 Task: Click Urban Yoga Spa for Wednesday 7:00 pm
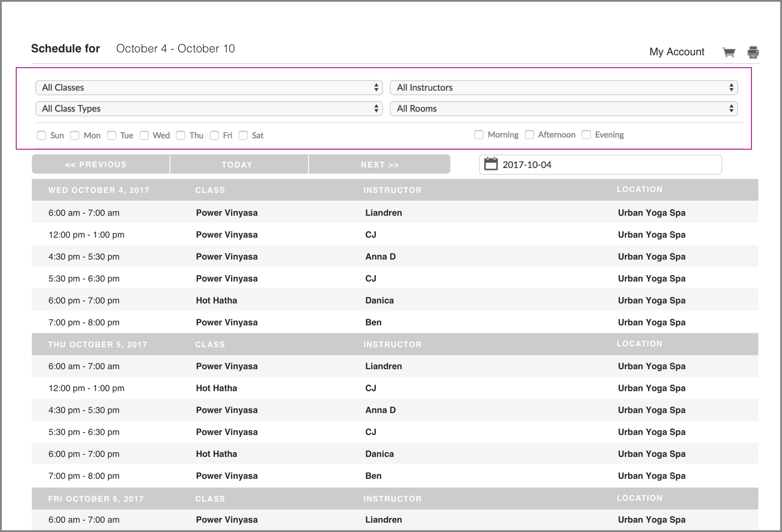[x=652, y=322]
